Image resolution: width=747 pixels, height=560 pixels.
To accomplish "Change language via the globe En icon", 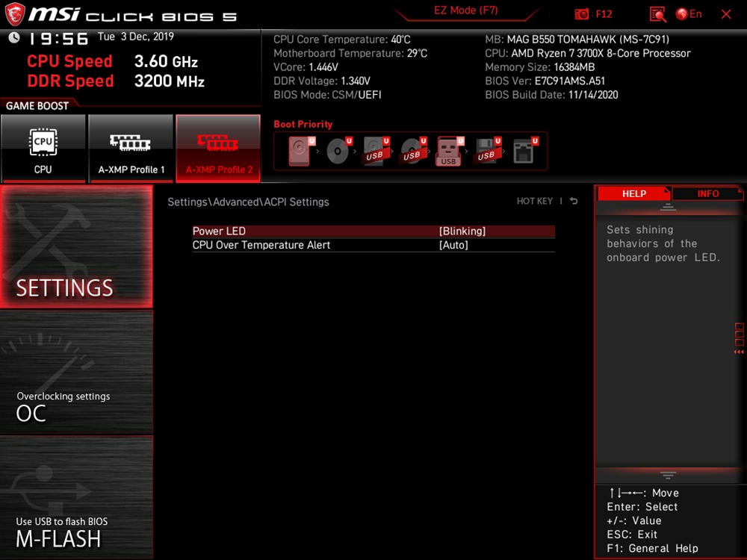I will click(689, 14).
